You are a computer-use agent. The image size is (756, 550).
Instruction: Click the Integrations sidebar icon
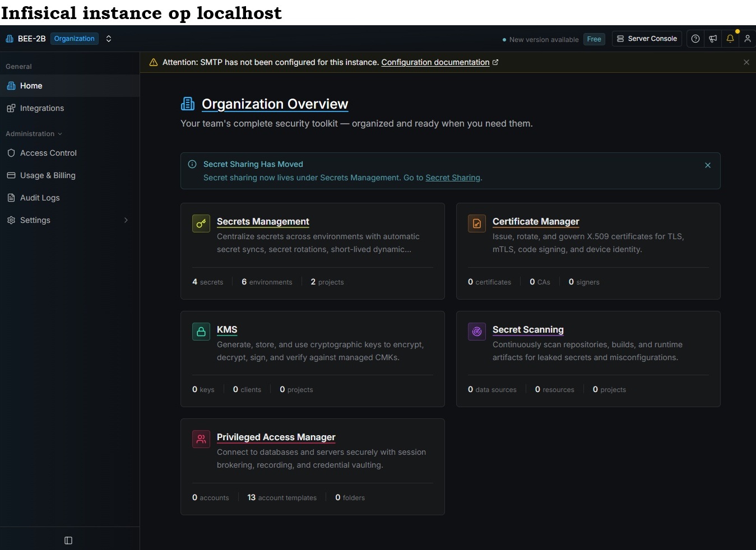pos(11,108)
